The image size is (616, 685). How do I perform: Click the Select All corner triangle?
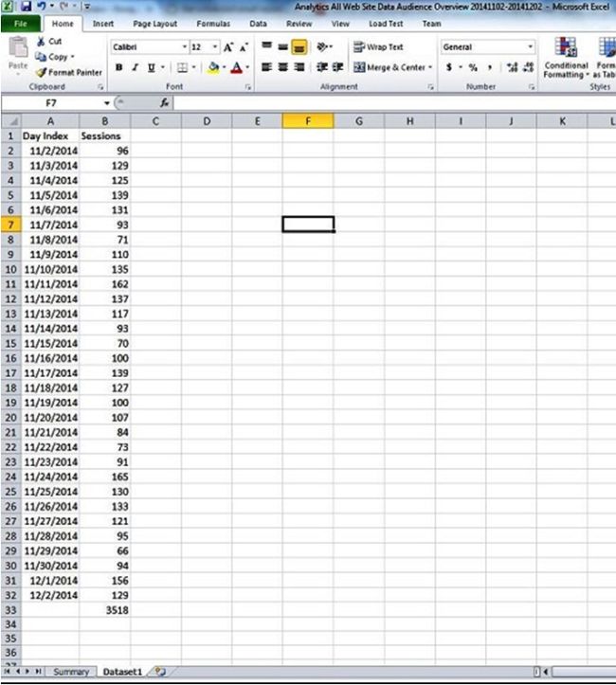[11, 121]
